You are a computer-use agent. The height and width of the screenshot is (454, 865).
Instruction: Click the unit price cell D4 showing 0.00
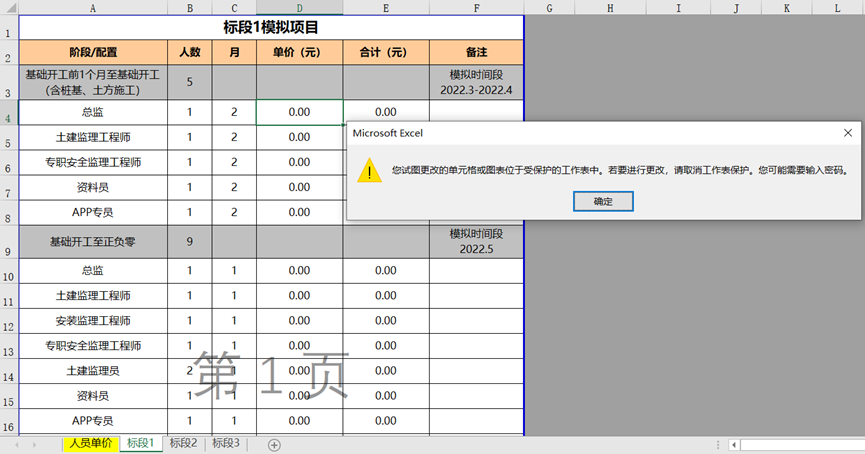coord(300,112)
